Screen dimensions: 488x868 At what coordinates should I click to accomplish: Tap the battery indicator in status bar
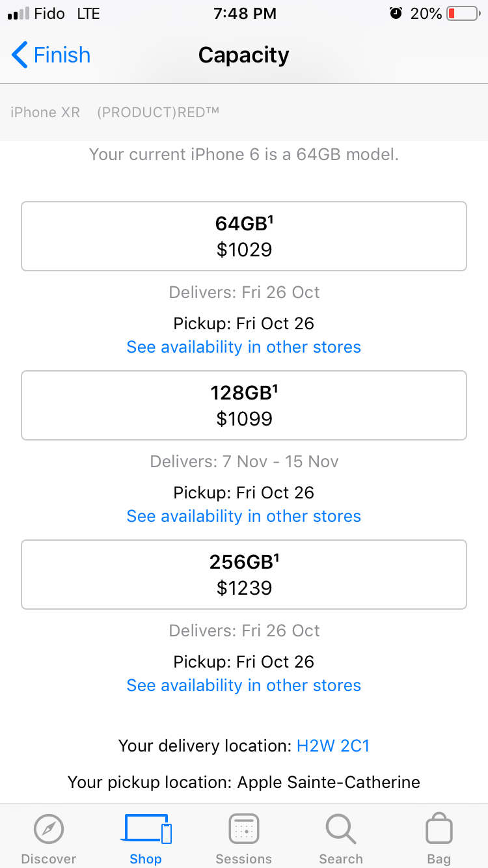(462, 14)
